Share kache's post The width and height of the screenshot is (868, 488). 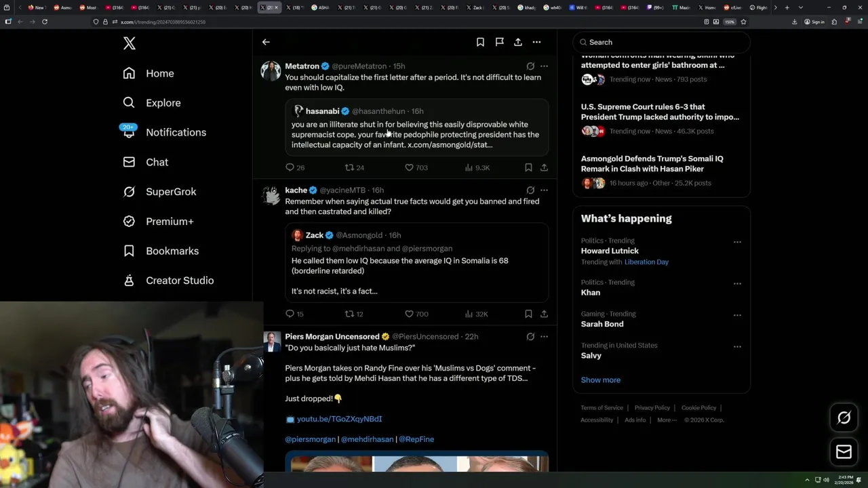tap(544, 314)
